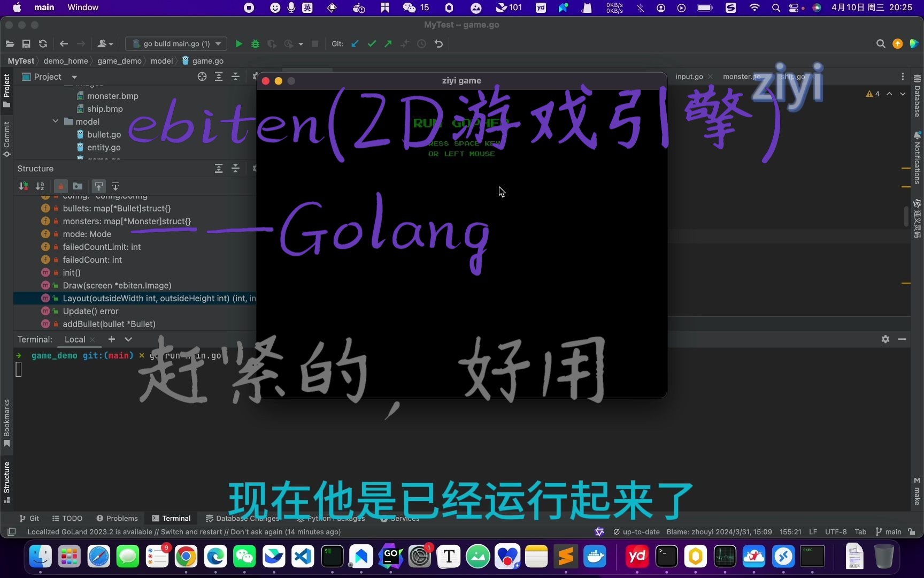Open profiler run options dropdown arrow

301,44
